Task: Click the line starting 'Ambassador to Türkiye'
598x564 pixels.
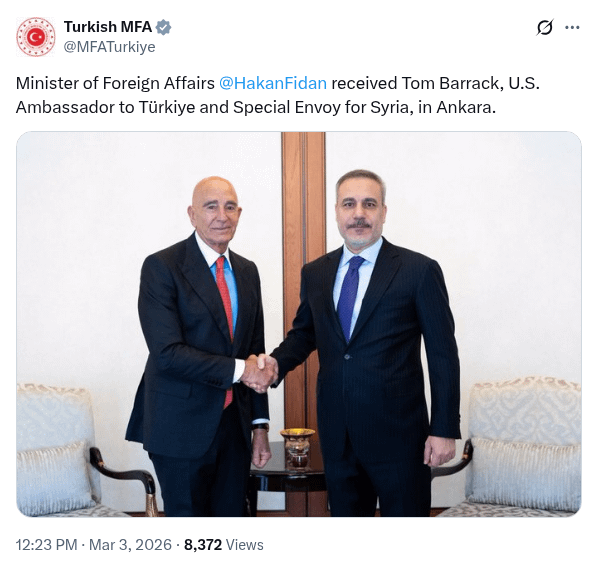Action: 256,108
